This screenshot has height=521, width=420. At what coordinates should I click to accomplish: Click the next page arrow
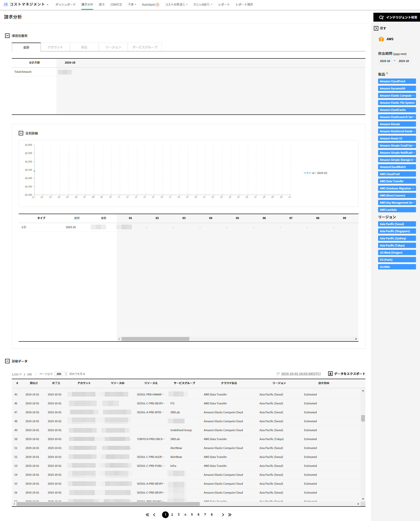tap(223, 515)
